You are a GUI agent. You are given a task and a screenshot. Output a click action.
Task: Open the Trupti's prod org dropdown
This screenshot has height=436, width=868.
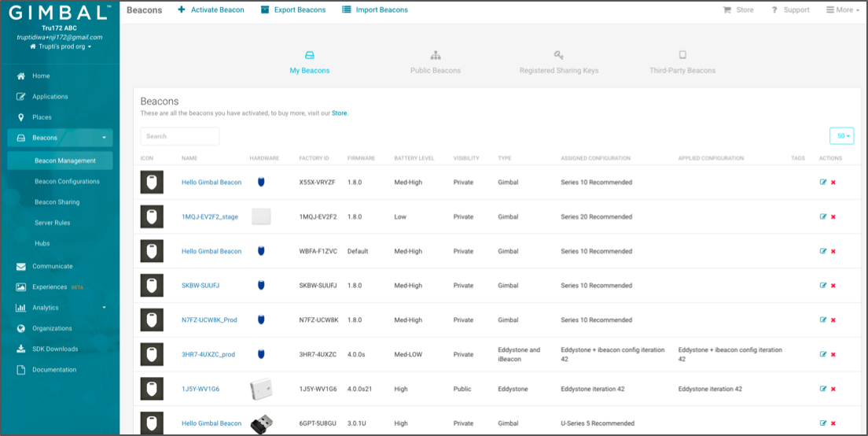(61, 46)
